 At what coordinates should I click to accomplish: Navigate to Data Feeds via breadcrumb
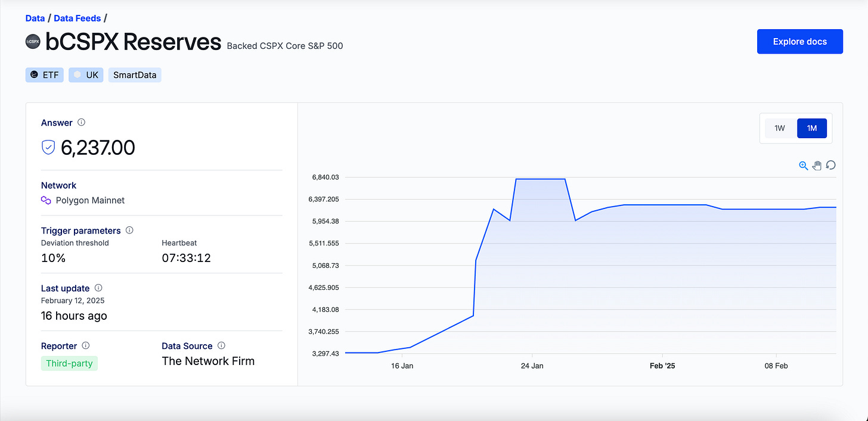click(x=77, y=18)
